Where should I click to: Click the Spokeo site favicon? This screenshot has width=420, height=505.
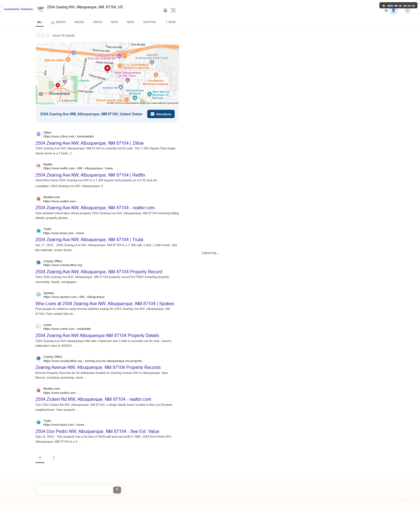[x=38, y=294]
